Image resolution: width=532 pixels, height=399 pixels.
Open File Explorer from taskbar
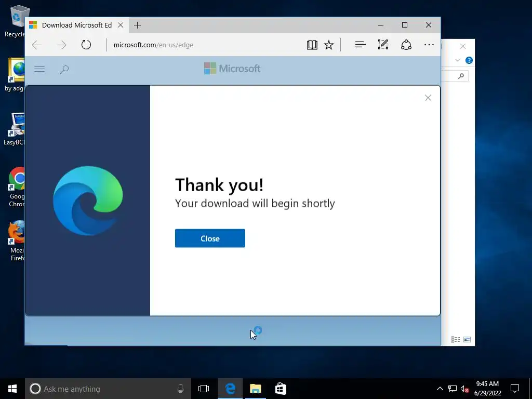coord(256,389)
